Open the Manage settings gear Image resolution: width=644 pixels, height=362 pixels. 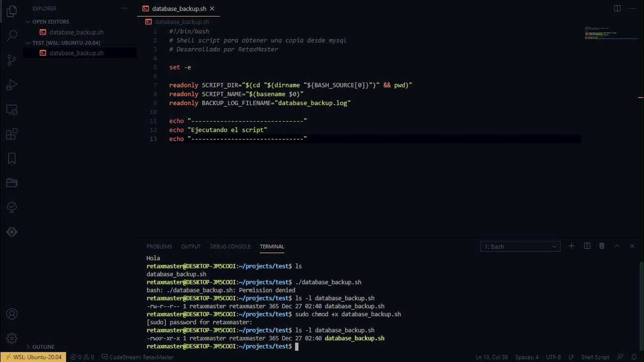coord(12,338)
